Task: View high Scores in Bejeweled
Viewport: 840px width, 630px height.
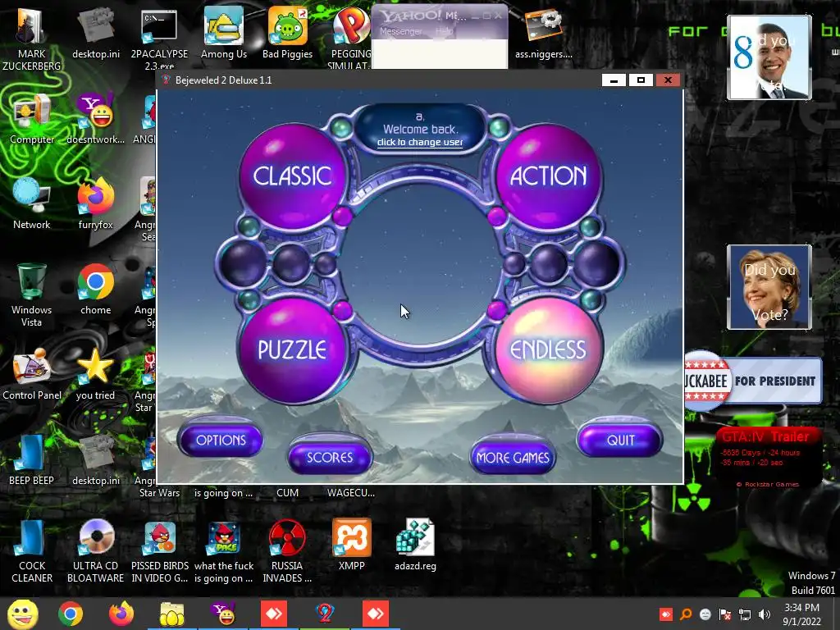Action: point(330,457)
